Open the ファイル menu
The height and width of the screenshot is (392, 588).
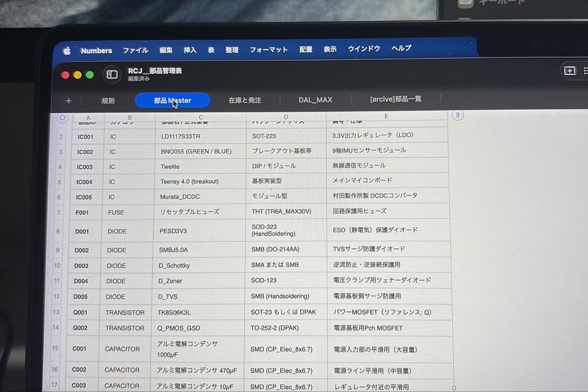pyautogui.click(x=136, y=50)
